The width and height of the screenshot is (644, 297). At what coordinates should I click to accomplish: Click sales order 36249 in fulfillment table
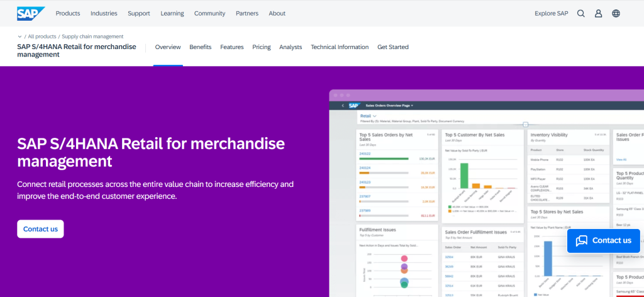(449, 266)
